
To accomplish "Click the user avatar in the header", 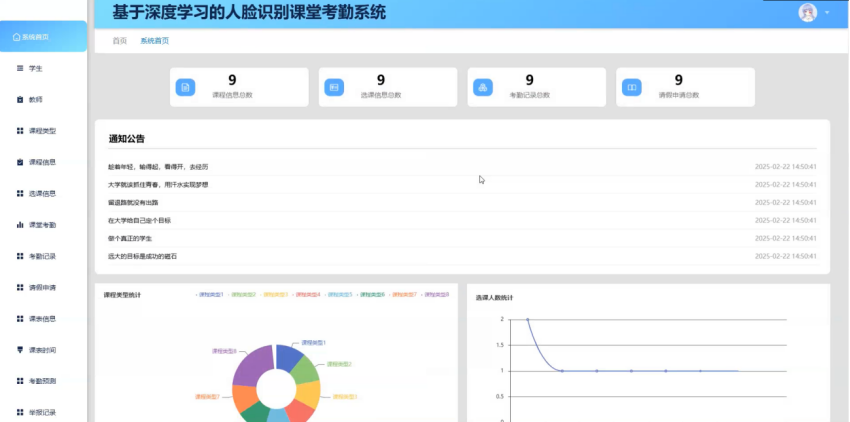I will click(808, 12).
